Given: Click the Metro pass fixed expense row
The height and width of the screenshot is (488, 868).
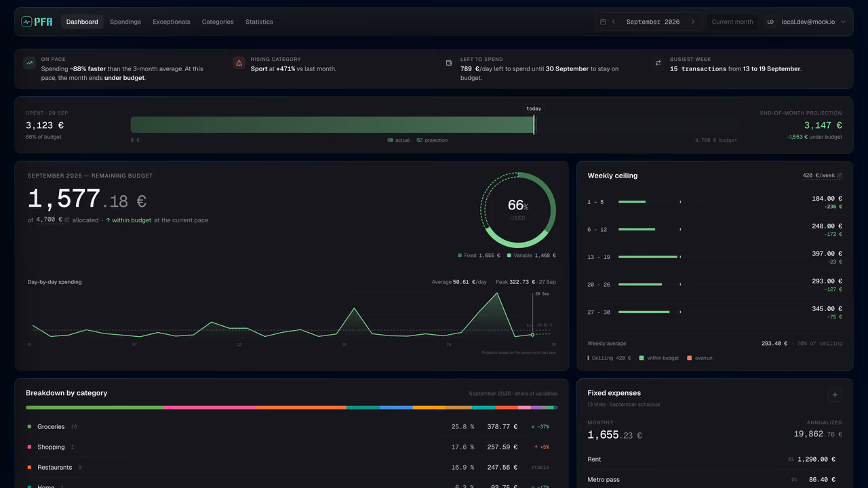Looking at the screenshot, I should tap(715, 480).
